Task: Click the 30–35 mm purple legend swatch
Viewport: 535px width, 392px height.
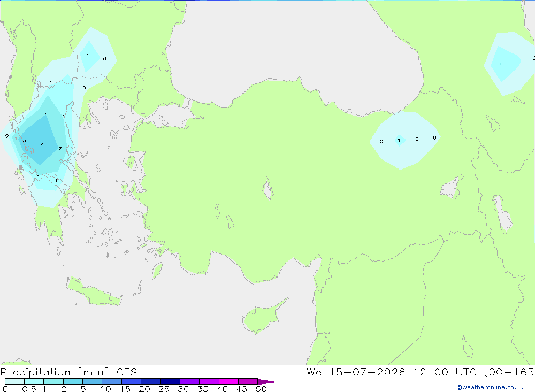Action: coord(189,381)
